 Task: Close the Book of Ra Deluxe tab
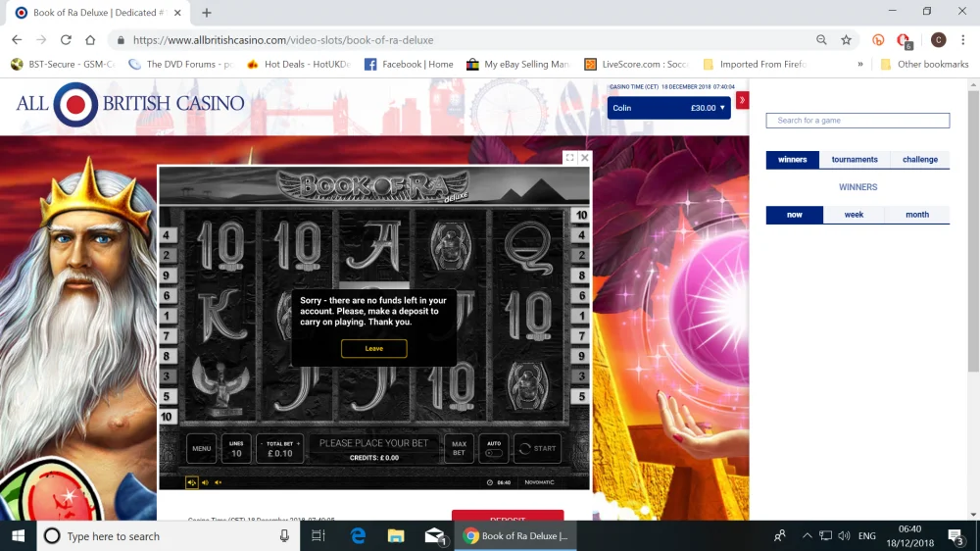click(x=177, y=13)
